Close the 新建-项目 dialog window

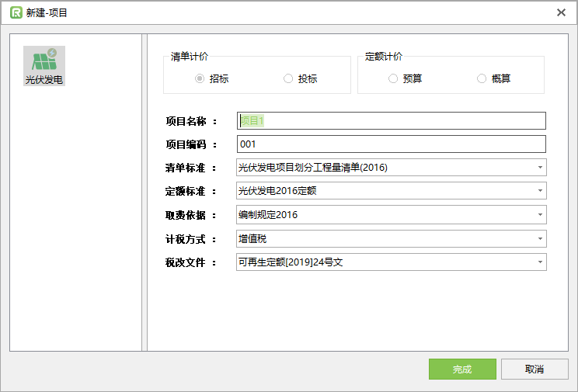[x=561, y=12]
